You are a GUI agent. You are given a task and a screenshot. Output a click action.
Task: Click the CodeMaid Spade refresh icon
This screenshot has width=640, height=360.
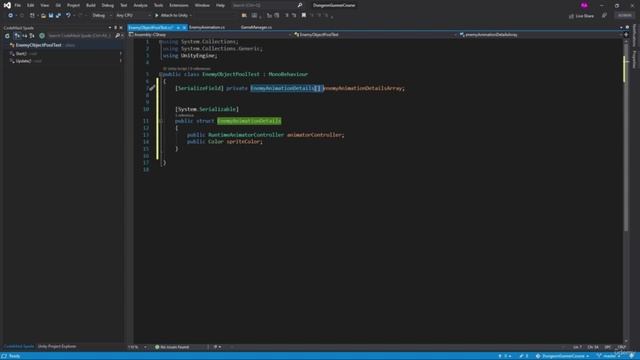point(7,36)
